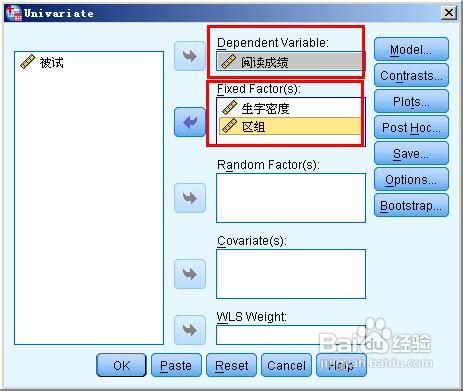Open the Post Hoc... dialog
This screenshot has height=391, width=463.
[411, 128]
